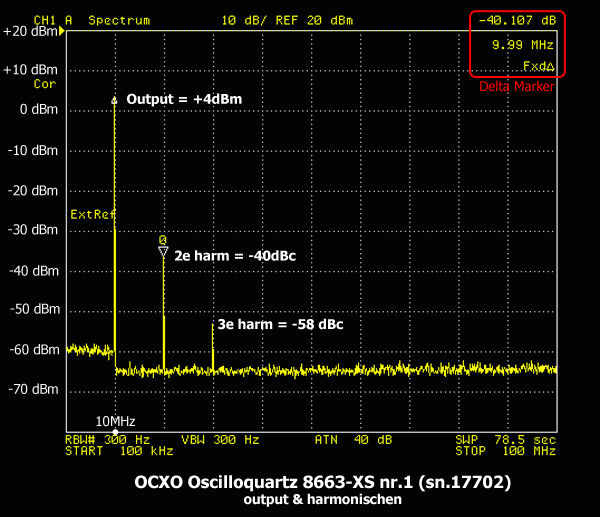Click the '-40.107 dB' delta marker readout
The image size is (600, 517).
[517, 20]
